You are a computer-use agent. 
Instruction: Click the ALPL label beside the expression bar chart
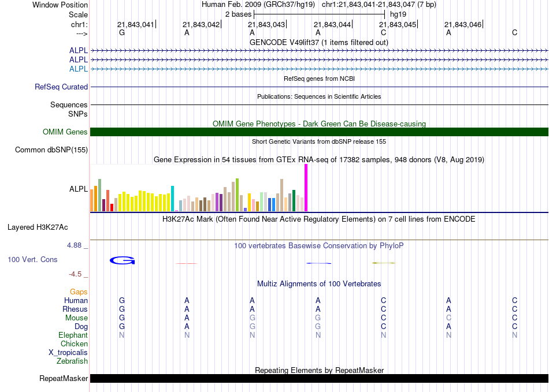(x=79, y=189)
